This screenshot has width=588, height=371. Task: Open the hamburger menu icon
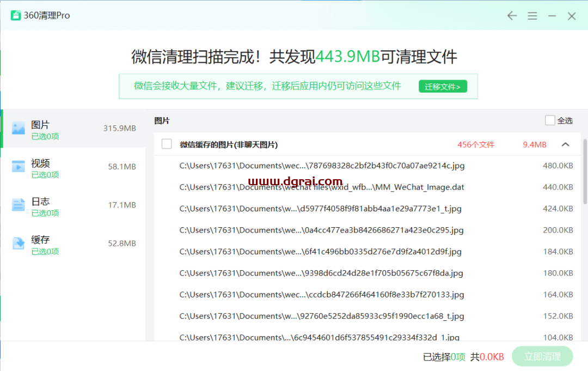[532, 16]
